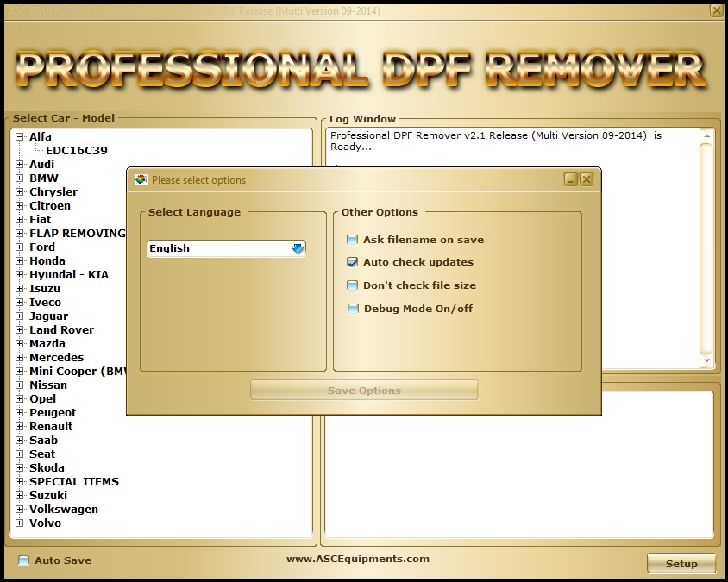Select Nissan in the car list
This screenshot has height=582, width=728.
pyautogui.click(x=48, y=385)
